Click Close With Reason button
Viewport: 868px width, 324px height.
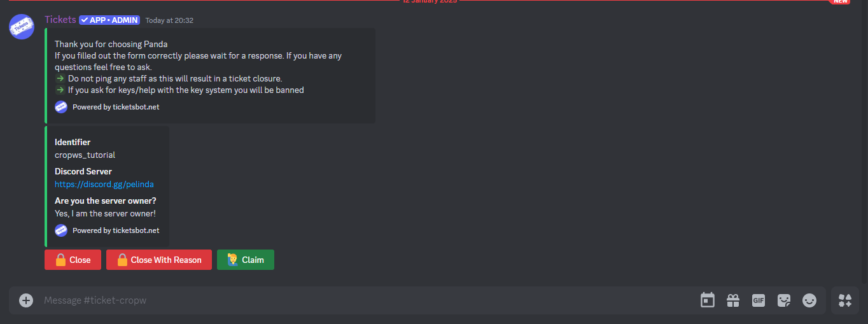[159, 260]
